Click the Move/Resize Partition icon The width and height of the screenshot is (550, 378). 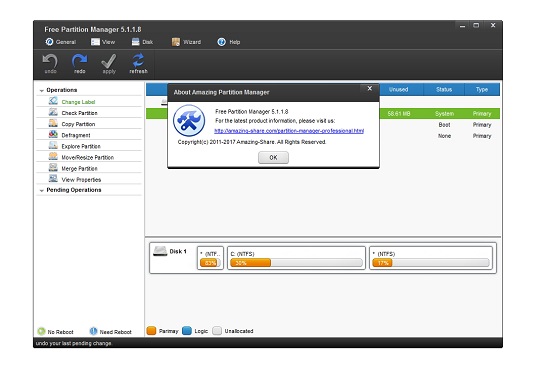(53, 157)
